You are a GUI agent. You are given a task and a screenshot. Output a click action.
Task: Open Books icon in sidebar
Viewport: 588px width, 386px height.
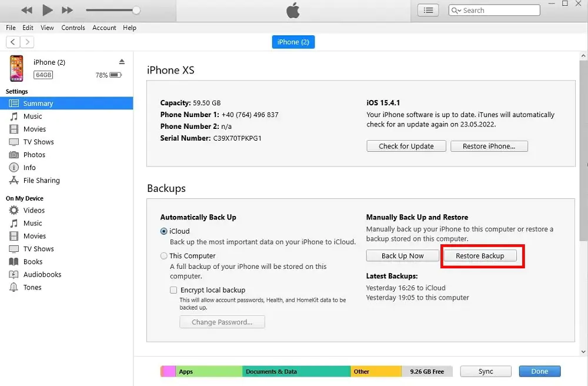pos(14,262)
